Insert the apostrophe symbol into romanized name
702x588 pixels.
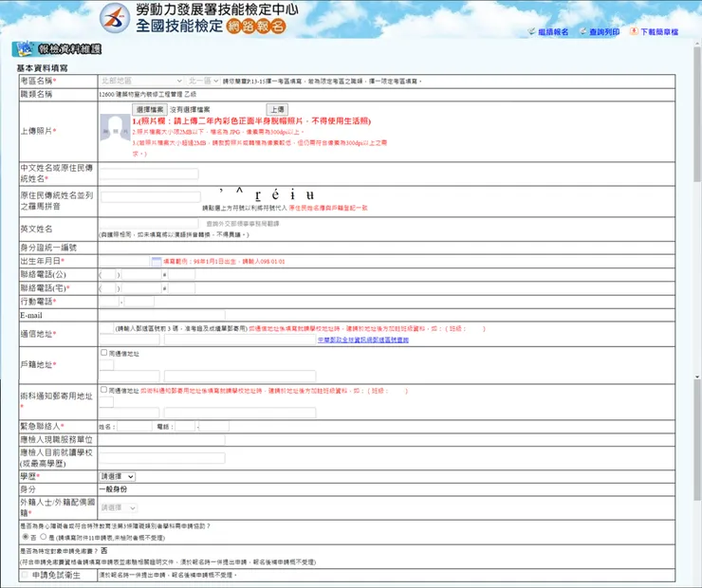coord(221,193)
